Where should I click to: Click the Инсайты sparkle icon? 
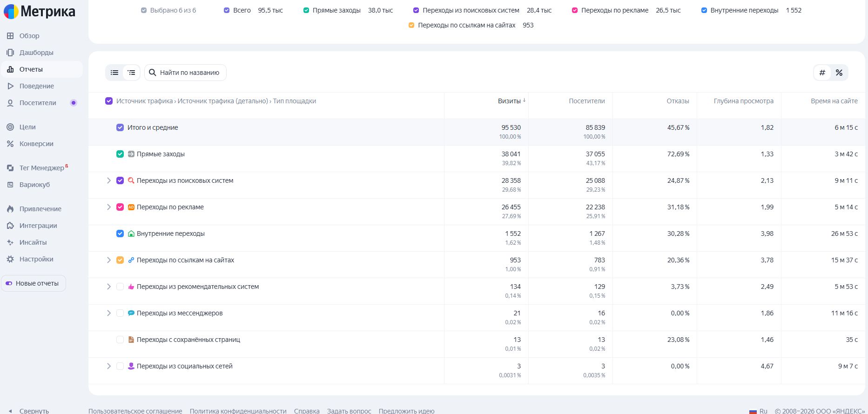pyautogui.click(x=10, y=242)
